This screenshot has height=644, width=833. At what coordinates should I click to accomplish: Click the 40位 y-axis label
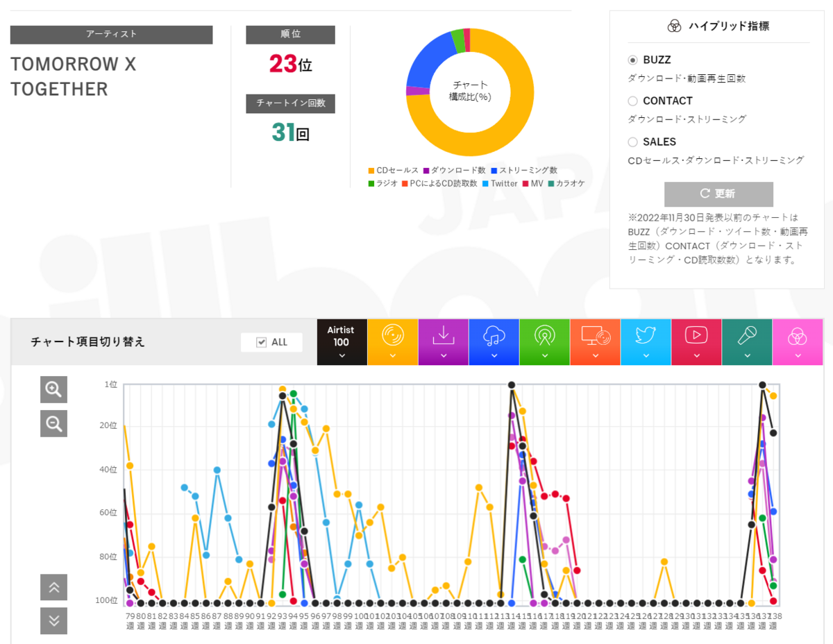coord(110,470)
